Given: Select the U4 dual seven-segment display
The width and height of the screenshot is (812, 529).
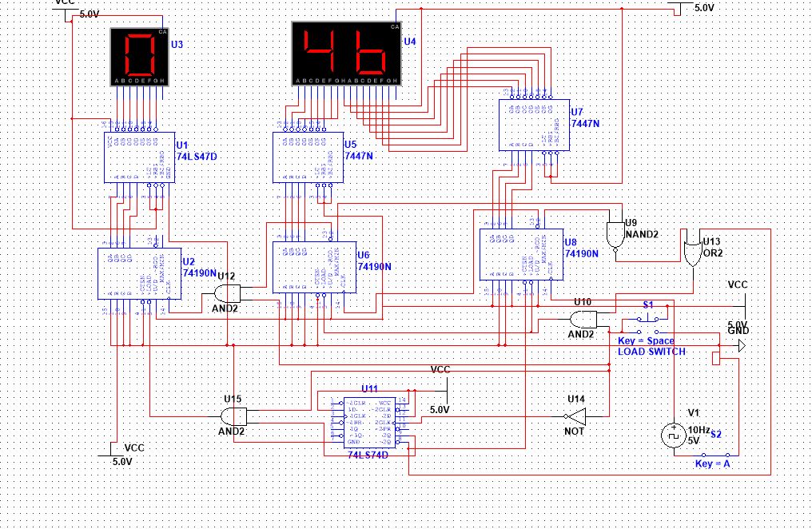Looking at the screenshot, I should (x=346, y=54).
